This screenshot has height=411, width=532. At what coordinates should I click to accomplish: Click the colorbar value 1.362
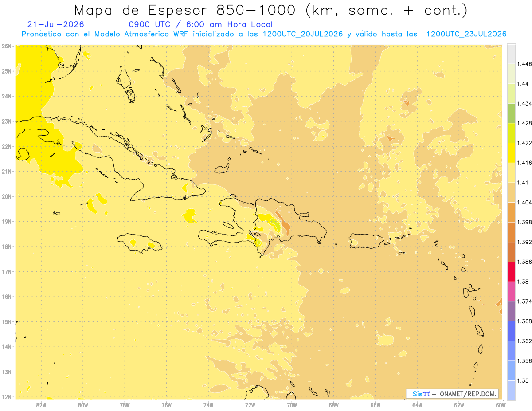coord(524,341)
